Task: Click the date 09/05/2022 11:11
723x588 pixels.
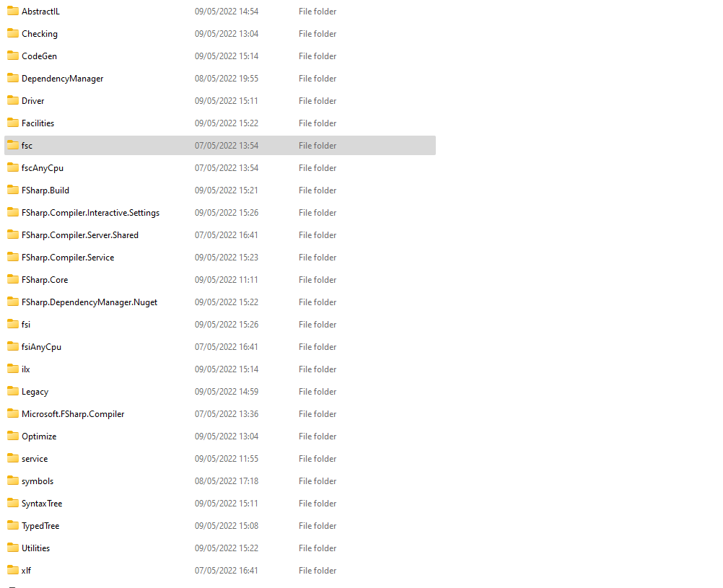Action: click(227, 279)
